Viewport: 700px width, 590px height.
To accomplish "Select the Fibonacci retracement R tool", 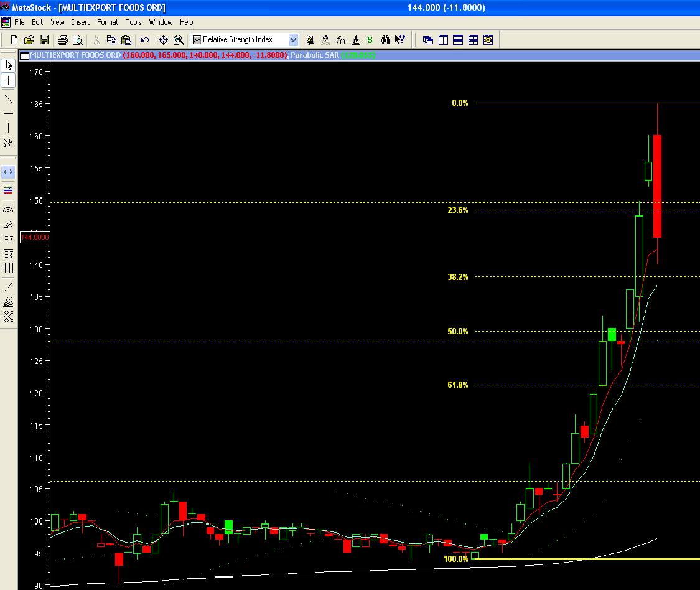I will 9,254.
